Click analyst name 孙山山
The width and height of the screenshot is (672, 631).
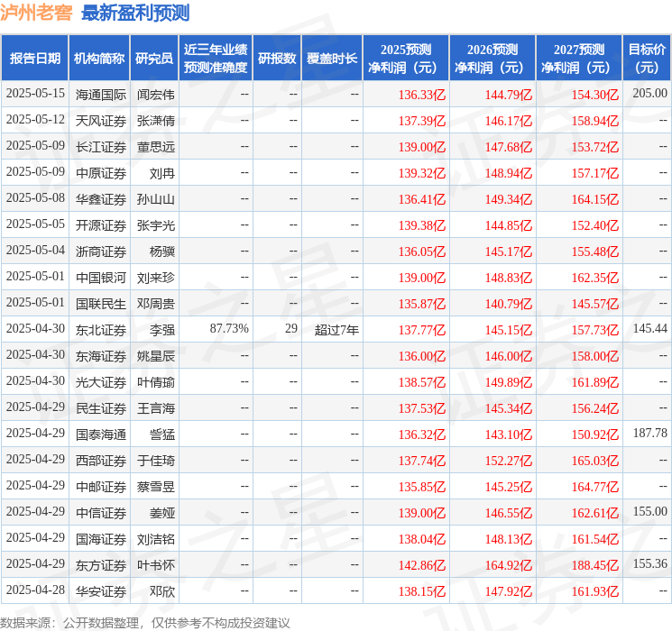pyautogui.click(x=156, y=199)
